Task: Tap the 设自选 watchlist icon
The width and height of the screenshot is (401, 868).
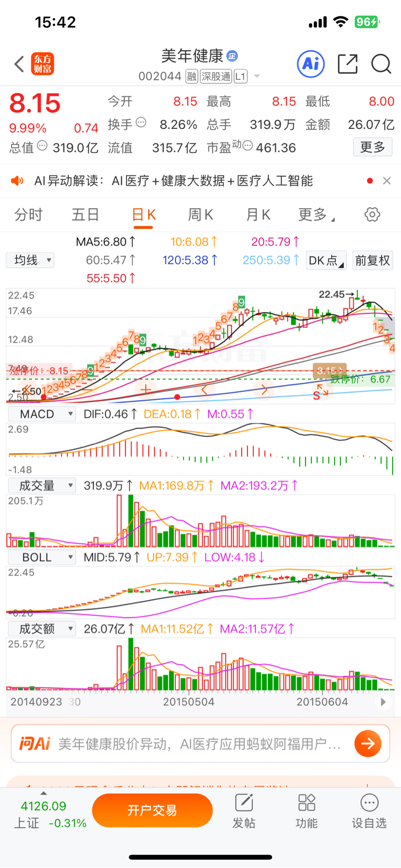Action: (369, 811)
